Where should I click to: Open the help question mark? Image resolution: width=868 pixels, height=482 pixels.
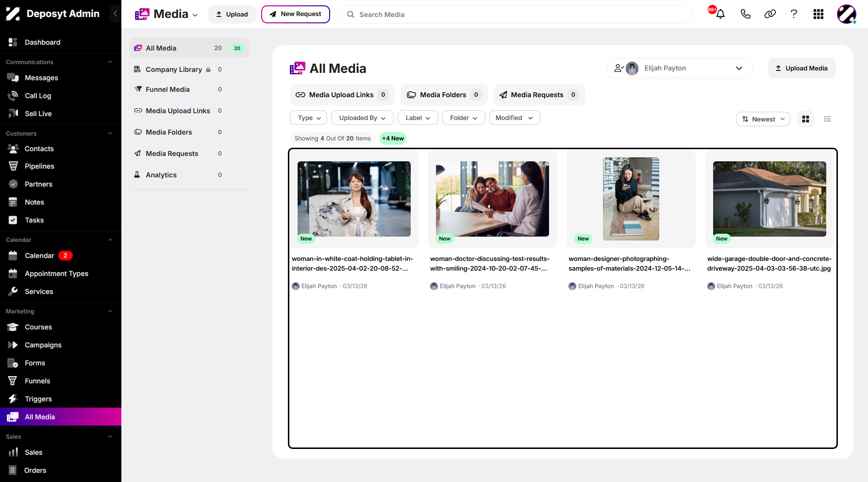794,14
